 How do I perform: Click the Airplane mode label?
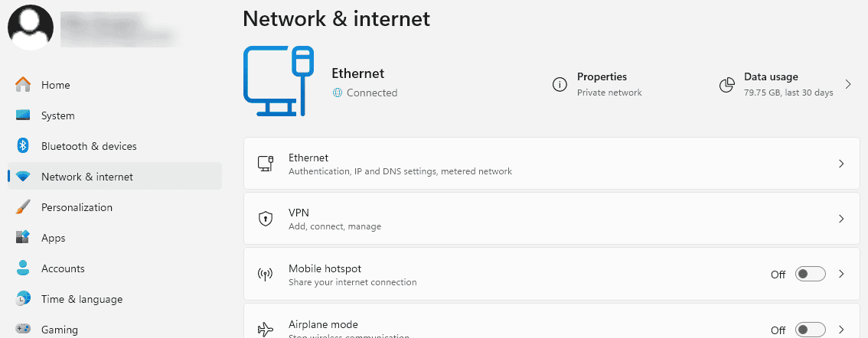(323, 324)
